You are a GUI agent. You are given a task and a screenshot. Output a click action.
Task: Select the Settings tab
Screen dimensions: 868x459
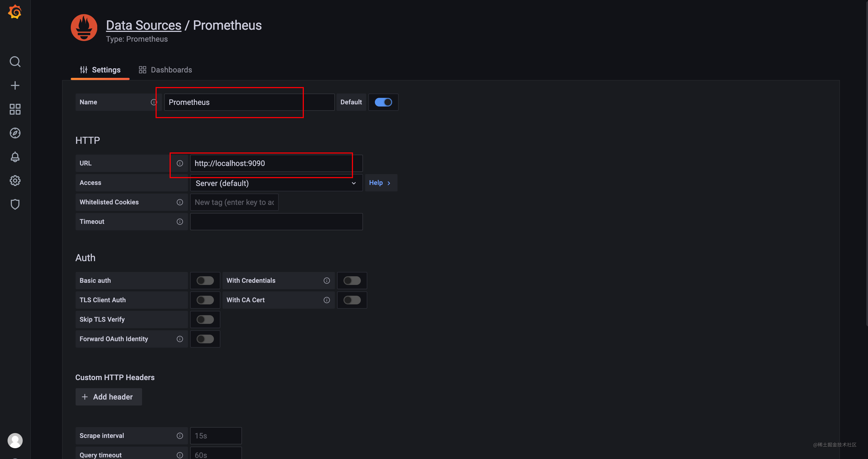click(100, 70)
